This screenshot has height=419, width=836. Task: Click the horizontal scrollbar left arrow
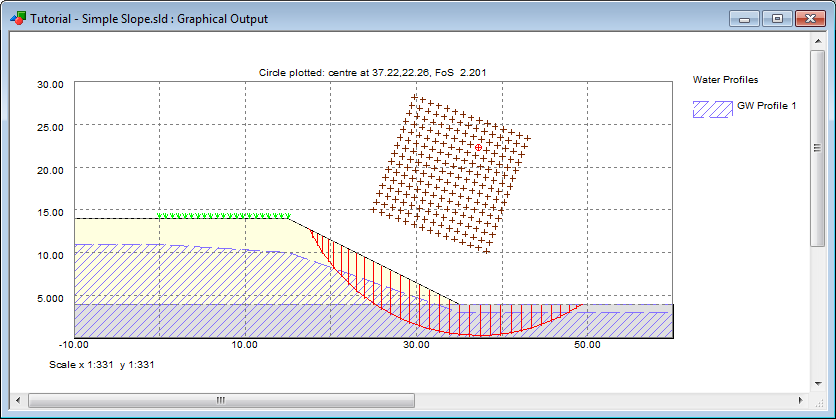pyautogui.click(x=18, y=400)
